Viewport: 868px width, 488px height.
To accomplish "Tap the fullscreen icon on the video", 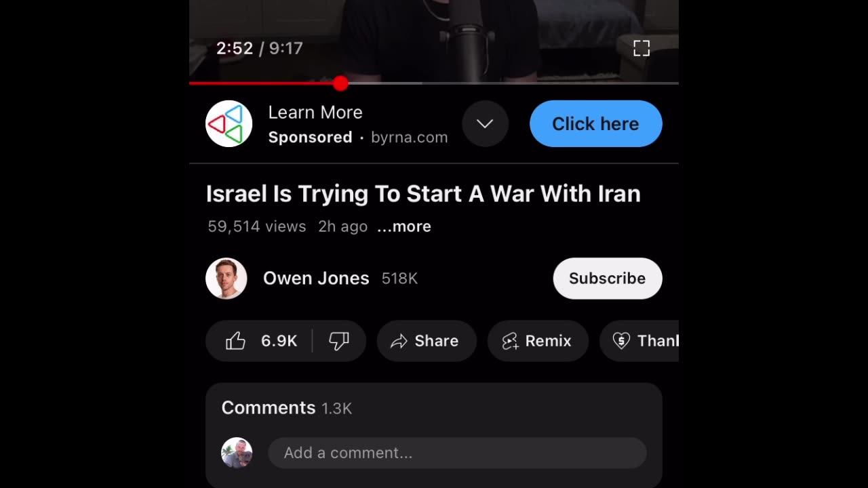I will tap(642, 48).
